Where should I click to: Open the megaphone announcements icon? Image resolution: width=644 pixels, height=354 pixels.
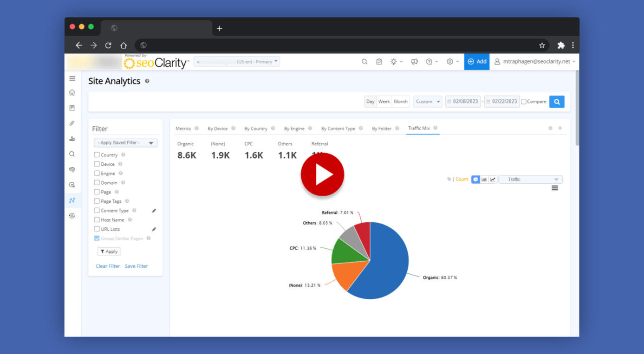click(414, 62)
